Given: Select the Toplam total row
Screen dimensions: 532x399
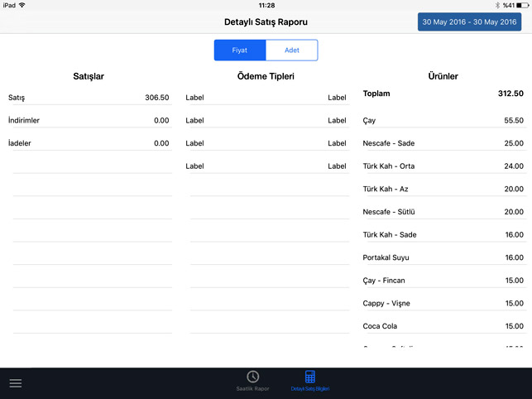Looking at the screenshot, I should coord(443,94).
